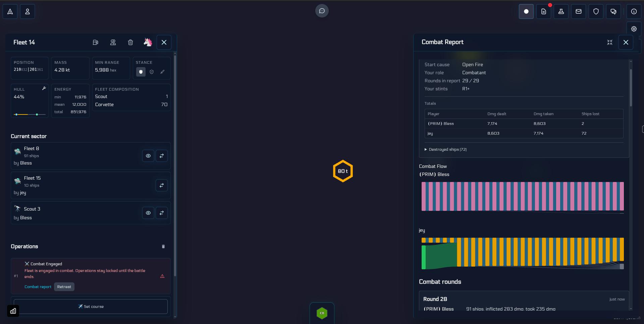This screenshot has width=644, height=324.
Task: Toggle visibility eye for Scout 3
Action: click(x=148, y=213)
